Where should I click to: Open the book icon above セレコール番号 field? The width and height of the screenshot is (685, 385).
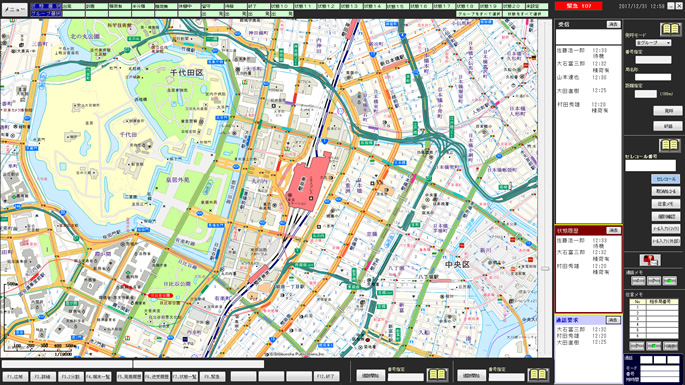pos(669,145)
